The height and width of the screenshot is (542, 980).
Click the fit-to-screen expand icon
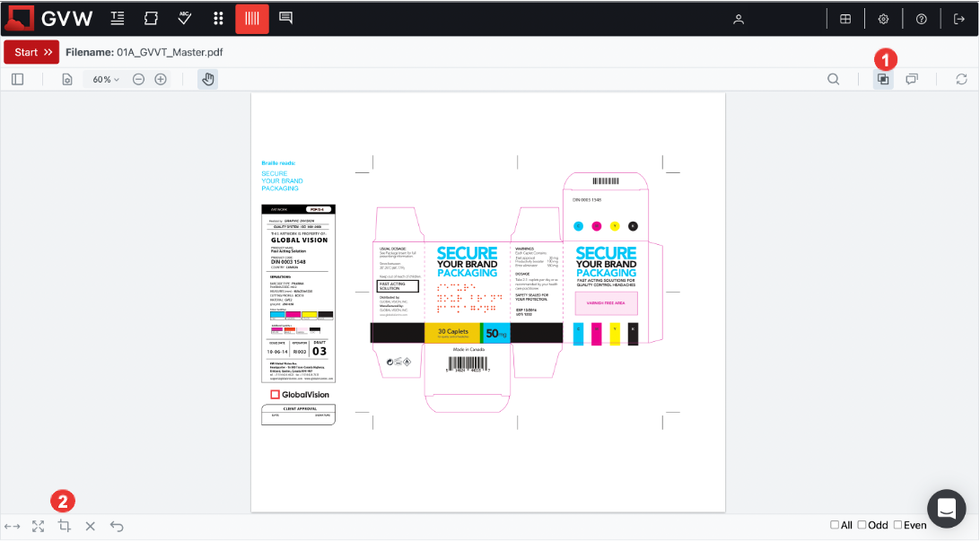click(38, 527)
